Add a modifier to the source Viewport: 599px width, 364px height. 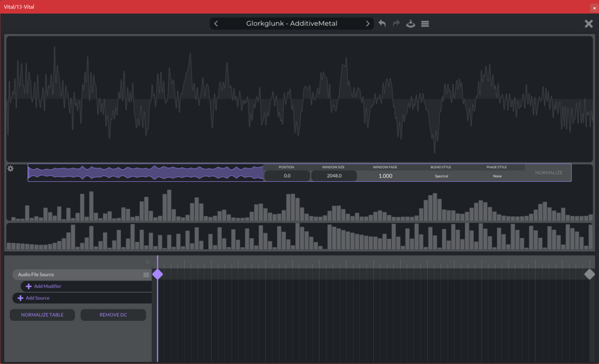(x=43, y=286)
